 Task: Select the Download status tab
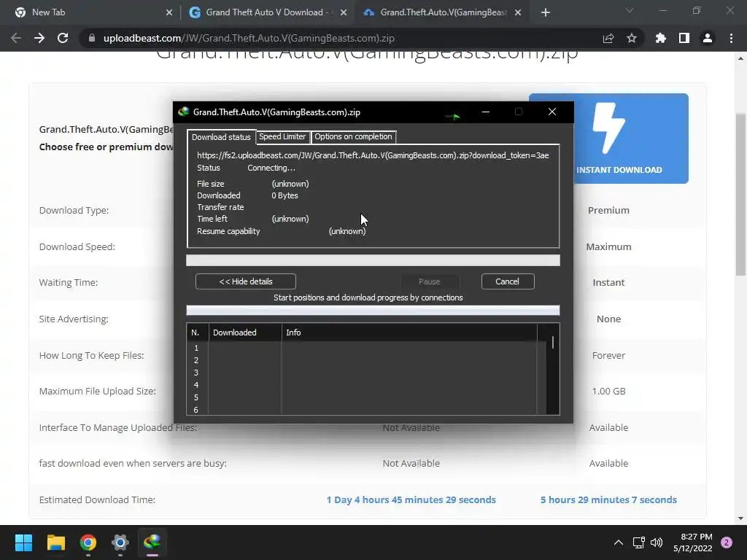221,137
